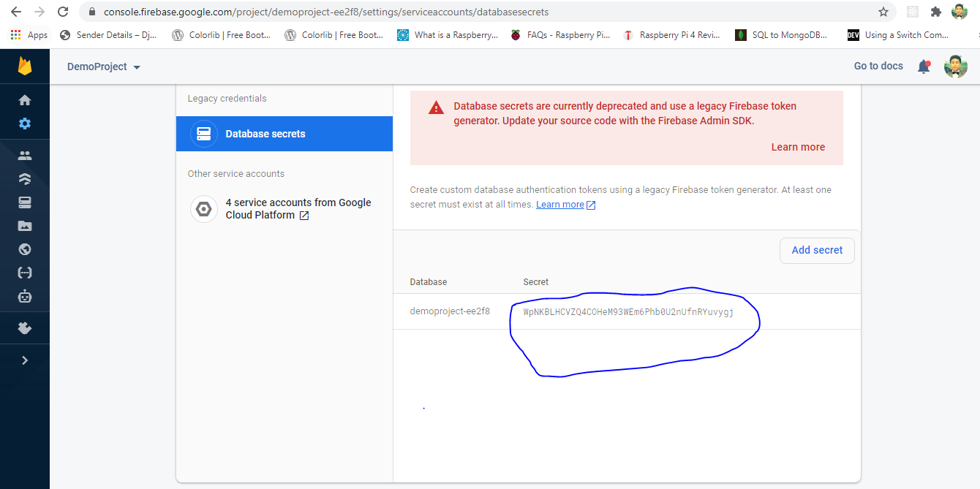The image size is (980, 489).
Task: Open Hosting globe icon in sidebar
Action: [25, 249]
